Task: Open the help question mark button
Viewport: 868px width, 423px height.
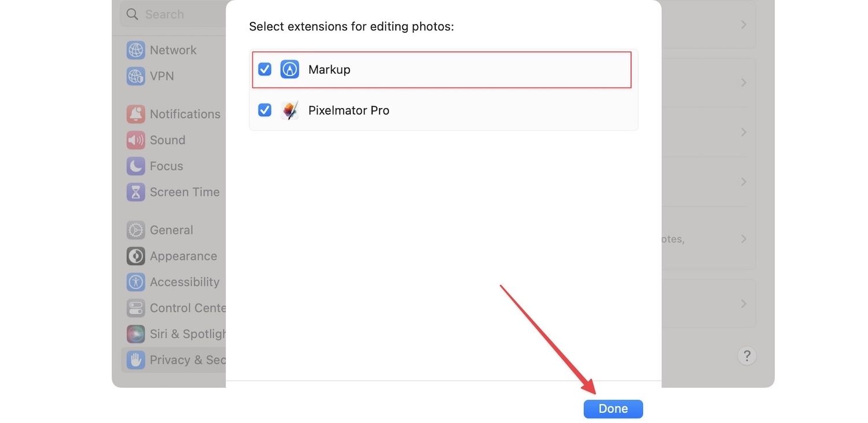Action: coord(746,355)
